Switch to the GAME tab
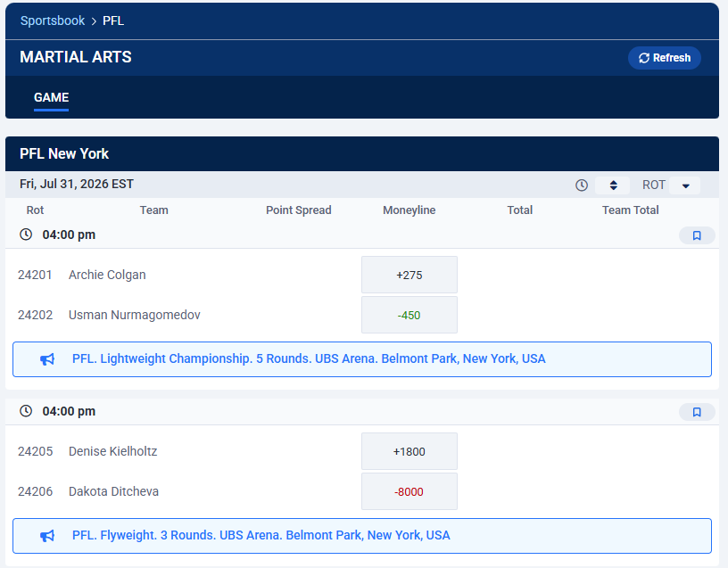The height and width of the screenshot is (568, 728). point(51,97)
